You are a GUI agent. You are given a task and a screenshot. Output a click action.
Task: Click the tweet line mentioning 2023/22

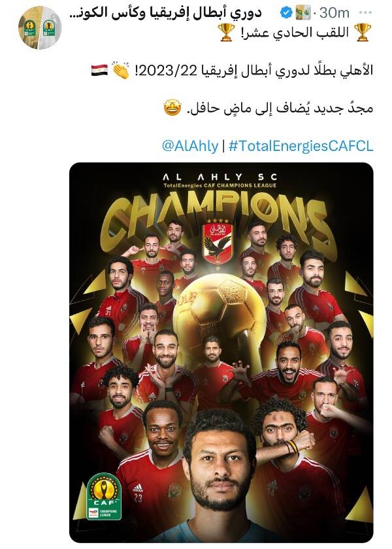[x=232, y=70]
